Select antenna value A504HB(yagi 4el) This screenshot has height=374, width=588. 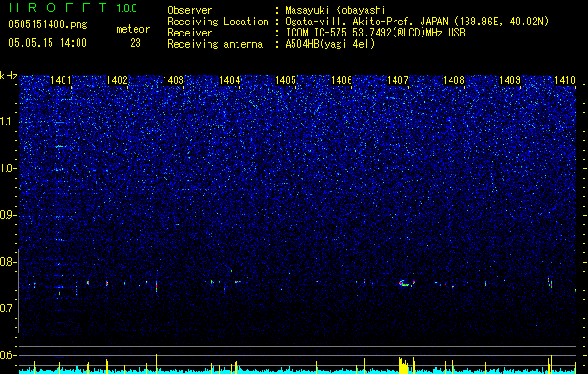pos(330,44)
